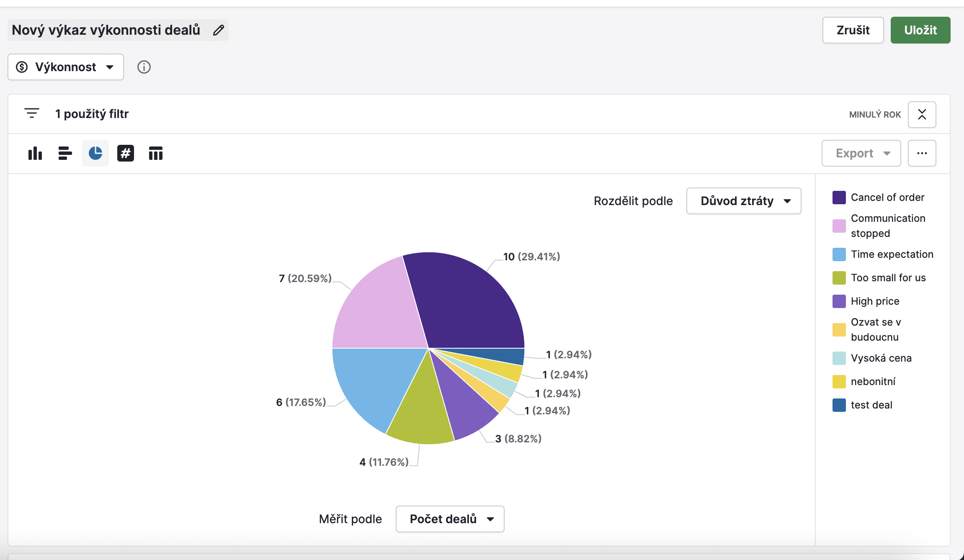Click pencil icon to rename report

pos(219,30)
